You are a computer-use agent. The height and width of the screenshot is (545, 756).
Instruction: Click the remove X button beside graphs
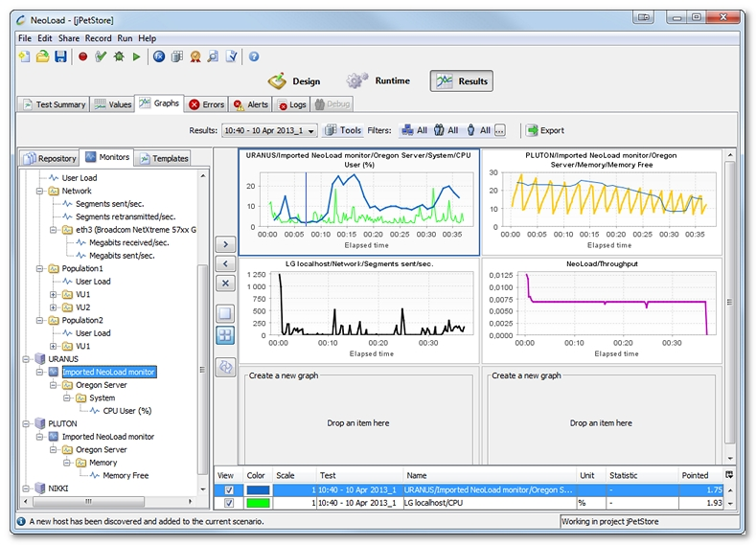point(225,284)
